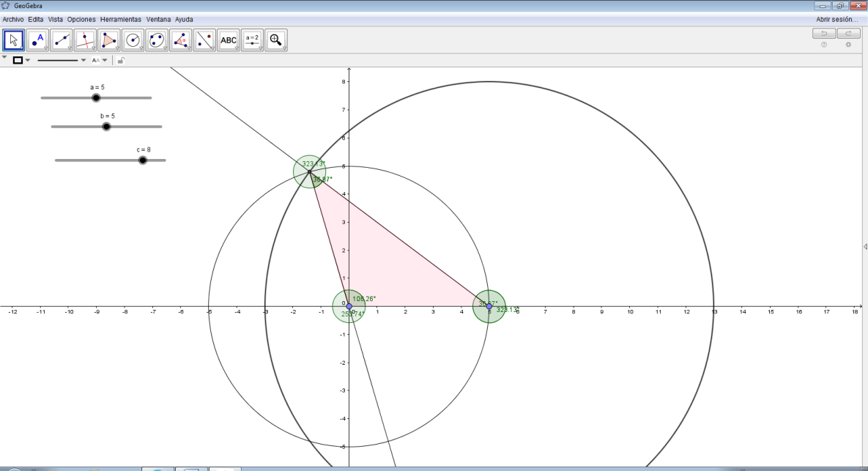
Task: Open the Polygon tool's small dropdown triangle
Action: (117, 48)
